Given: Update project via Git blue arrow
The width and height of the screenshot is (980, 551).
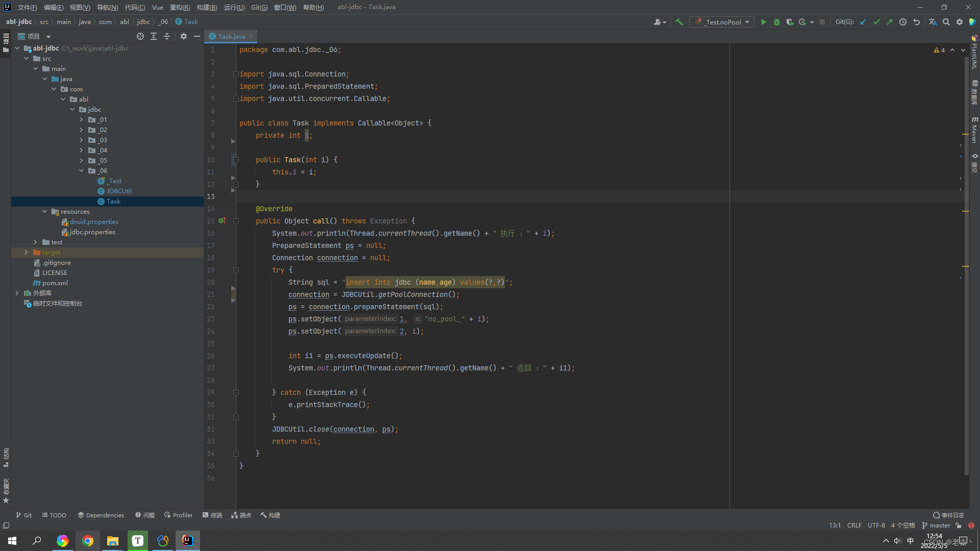Looking at the screenshot, I should [x=863, y=22].
